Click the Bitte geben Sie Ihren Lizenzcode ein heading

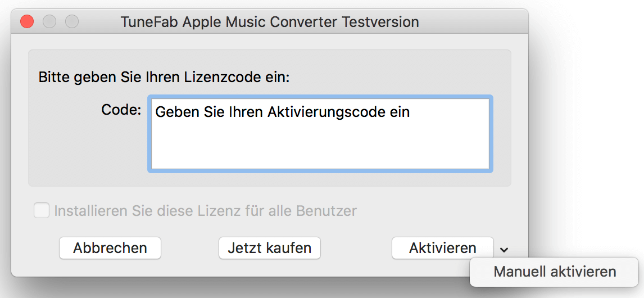pos(164,77)
